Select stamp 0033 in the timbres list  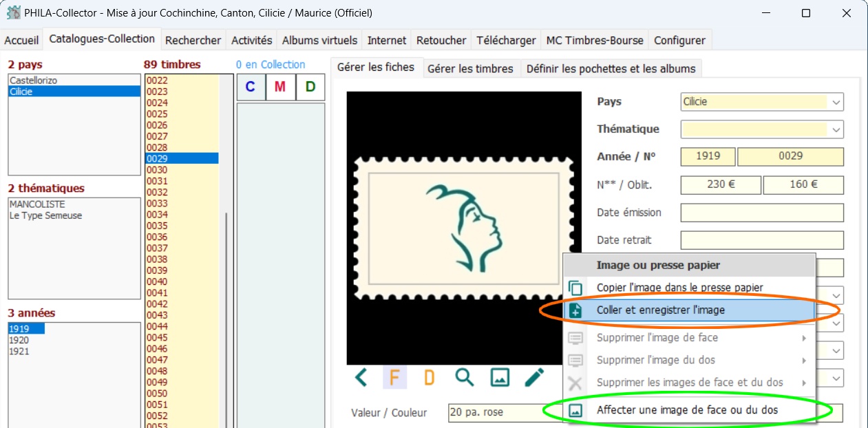pos(182,203)
